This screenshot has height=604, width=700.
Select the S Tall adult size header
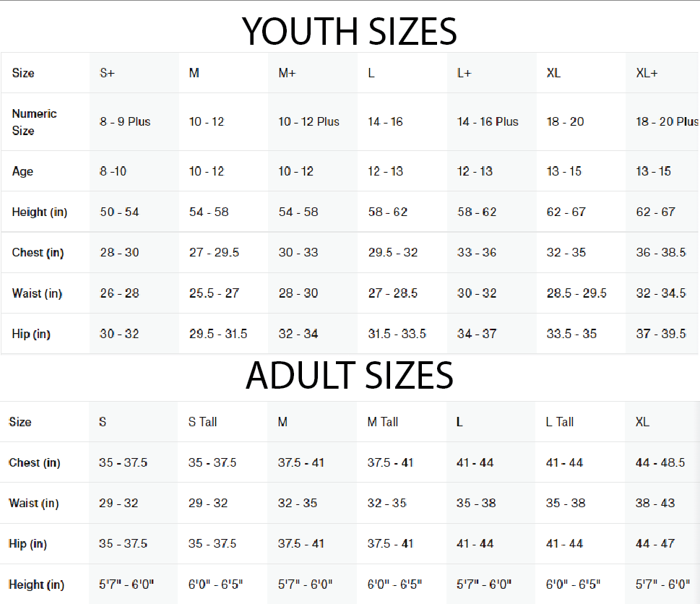click(202, 422)
